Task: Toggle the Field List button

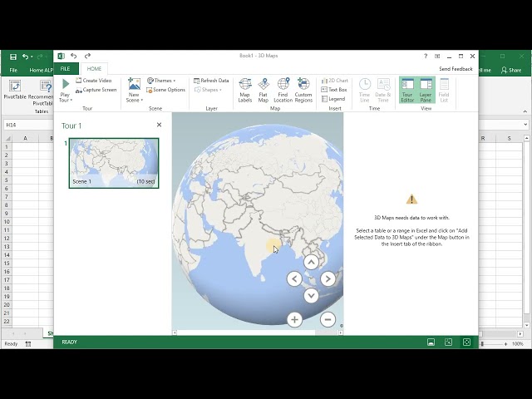Action: pos(444,90)
